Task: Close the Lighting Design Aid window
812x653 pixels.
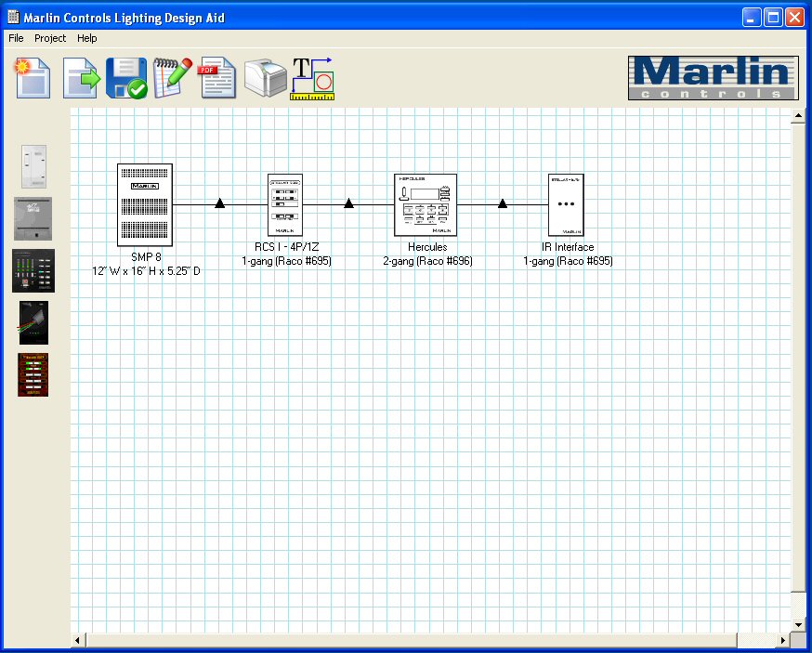Action: [x=794, y=18]
